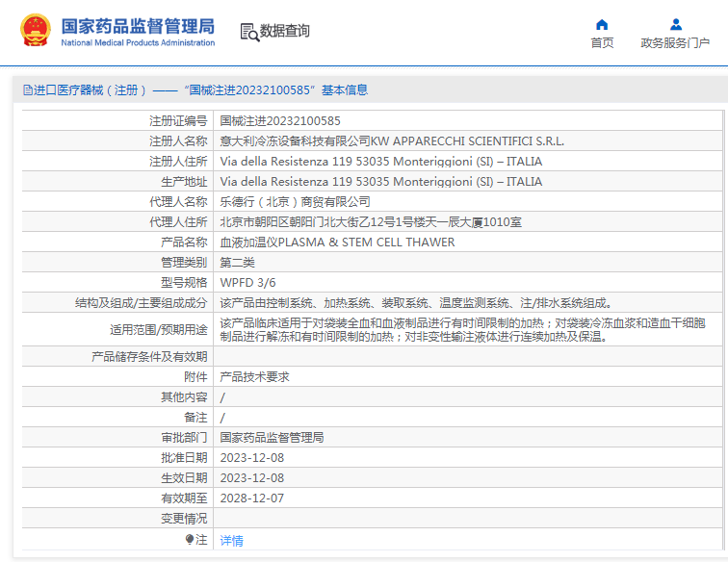728x562 pixels.
Task: Click the 数据查询 label
Action: pyautogui.click(x=285, y=31)
